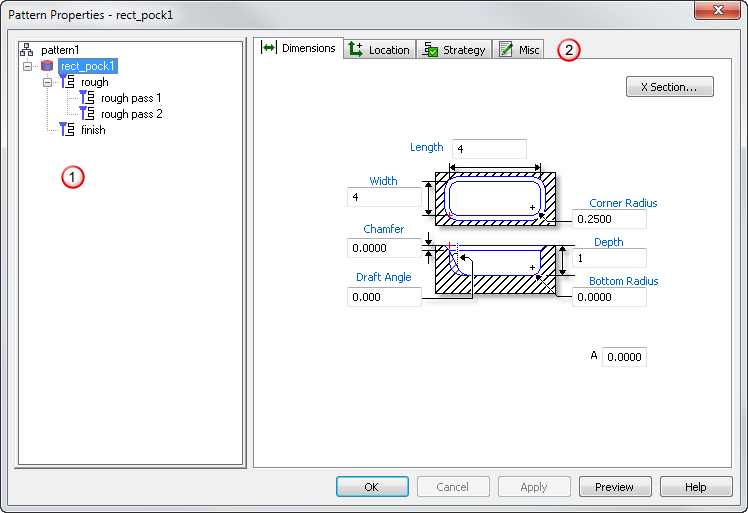Click the Preview button

[x=615, y=487]
